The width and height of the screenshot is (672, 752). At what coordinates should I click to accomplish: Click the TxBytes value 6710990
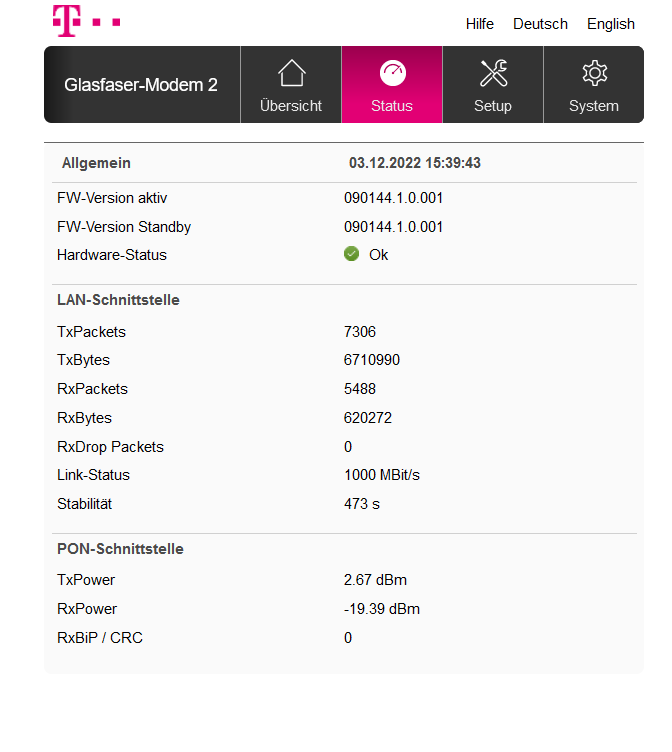[372, 360]
